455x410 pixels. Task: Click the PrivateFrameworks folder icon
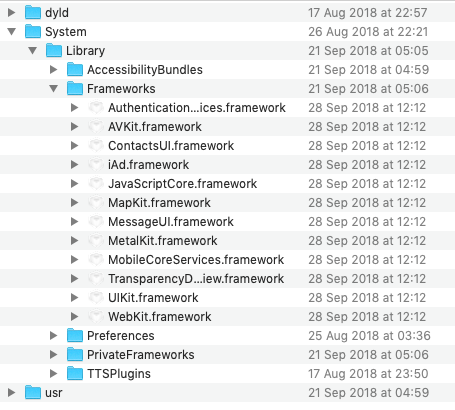[75, 355]
